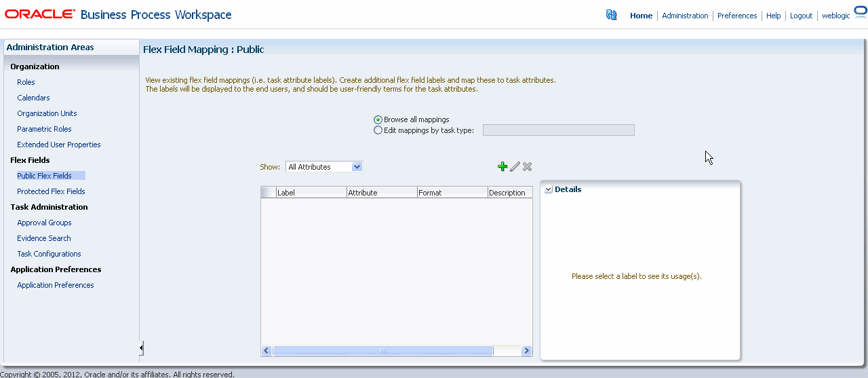
Task: Click the weblogic user name
Action: point(835,16)
